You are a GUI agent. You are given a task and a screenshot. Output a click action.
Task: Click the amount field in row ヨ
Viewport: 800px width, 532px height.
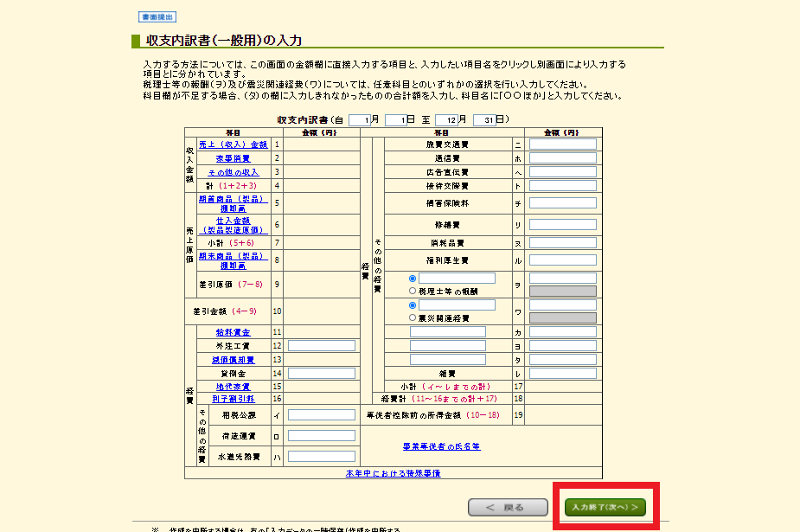[563, 346]
